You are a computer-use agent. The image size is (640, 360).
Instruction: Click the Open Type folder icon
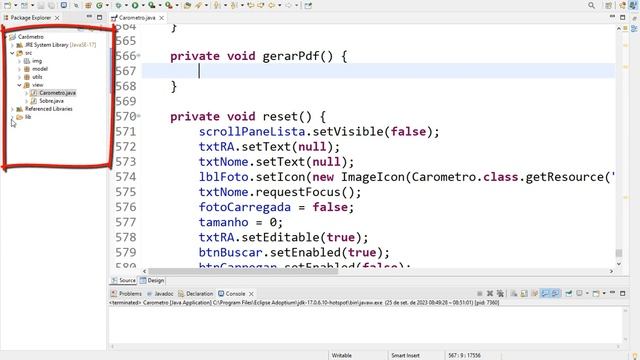tap(187, 5)
